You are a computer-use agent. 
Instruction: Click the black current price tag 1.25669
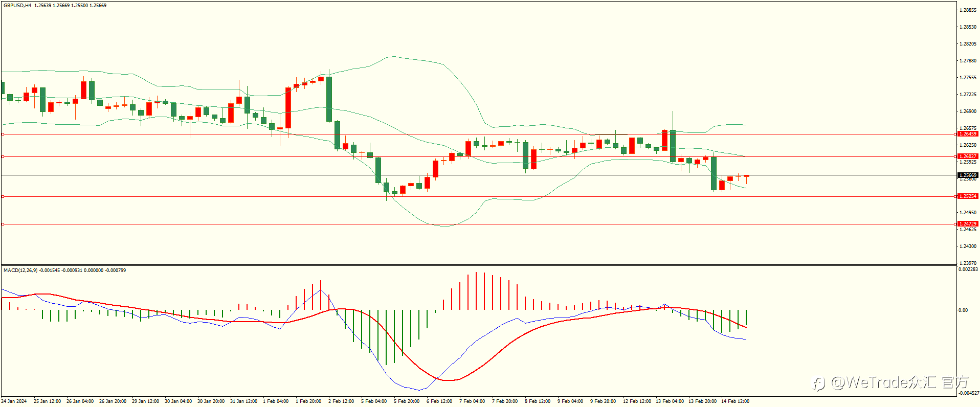coord(968,175)
